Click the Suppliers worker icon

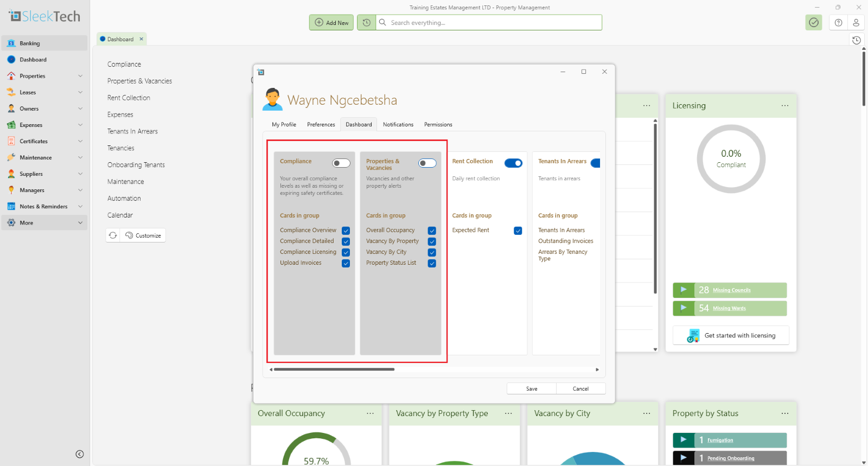coord(11,174)
